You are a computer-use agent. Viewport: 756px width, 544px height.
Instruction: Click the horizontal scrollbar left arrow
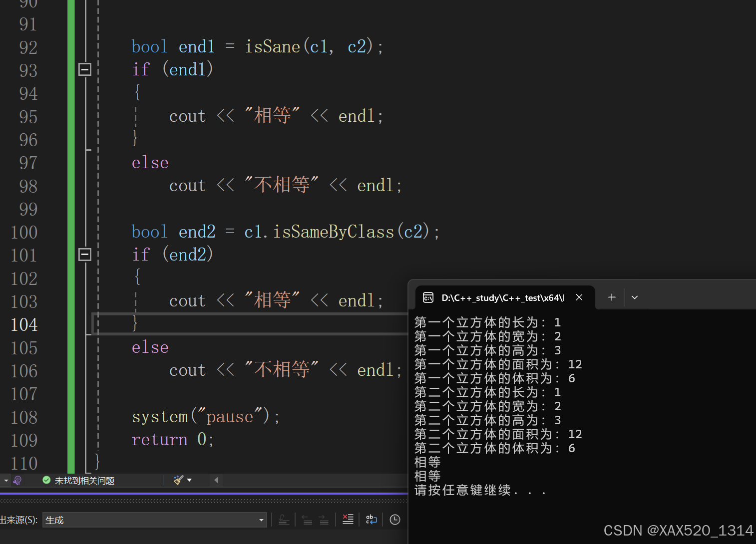tap(216, 480)
